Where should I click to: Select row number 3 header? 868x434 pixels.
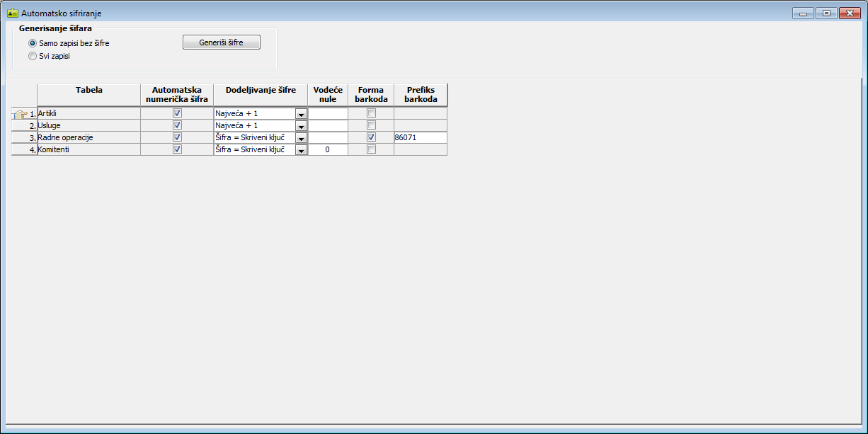pyautogui.click(x=24, y=137)
